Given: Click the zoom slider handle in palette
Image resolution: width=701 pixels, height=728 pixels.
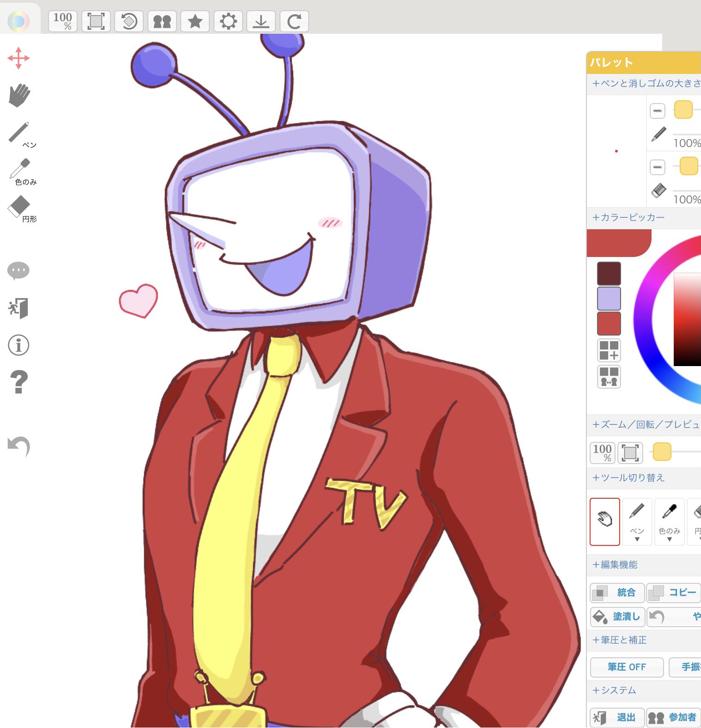Looking at the screenshot, I should pos(662,452).
